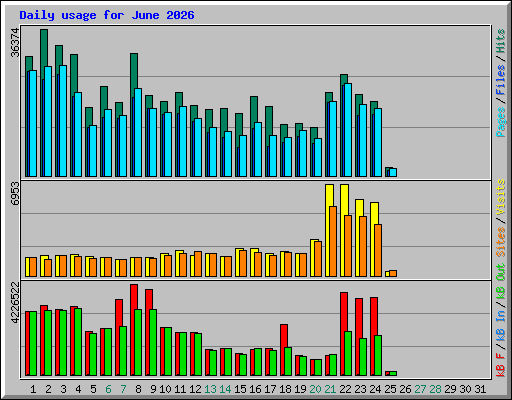
Task: Click the 'kB F' legend label
Action: click(501, 365)
